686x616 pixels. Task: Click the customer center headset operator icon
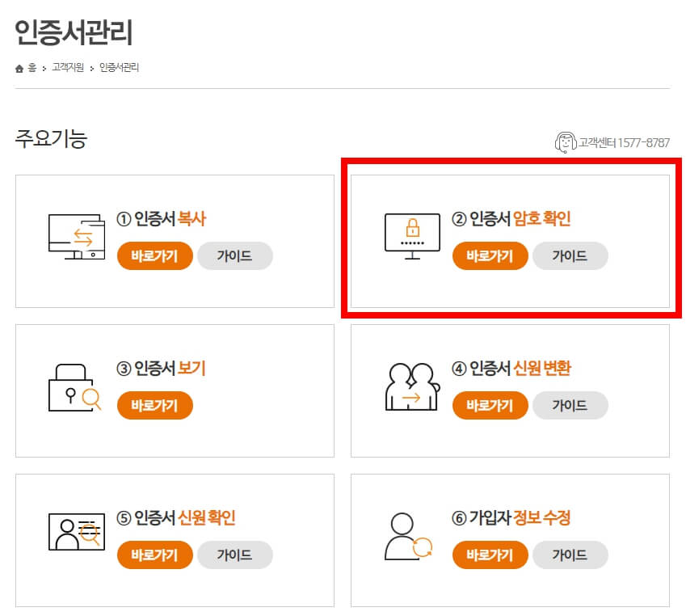point(566,139)
